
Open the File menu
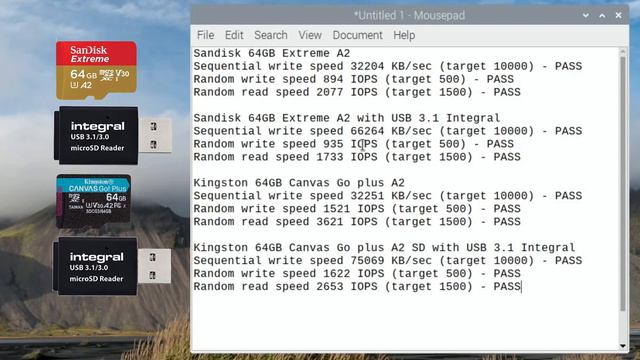(x=205, y=36)
